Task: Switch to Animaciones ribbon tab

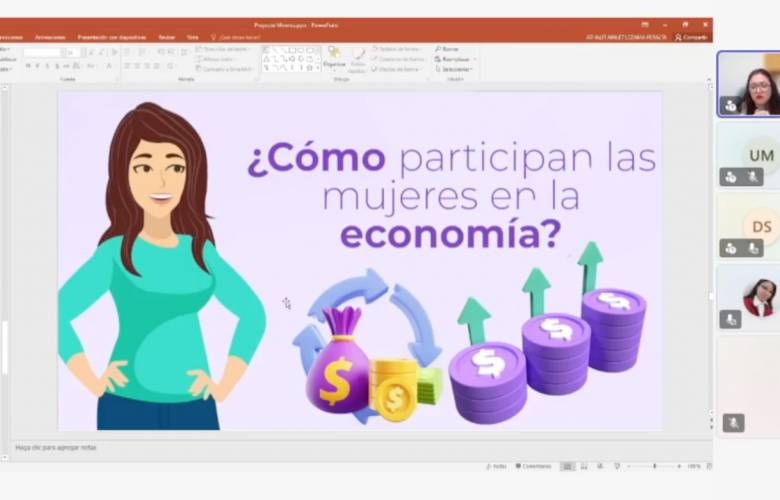Action: coord(50,37)
